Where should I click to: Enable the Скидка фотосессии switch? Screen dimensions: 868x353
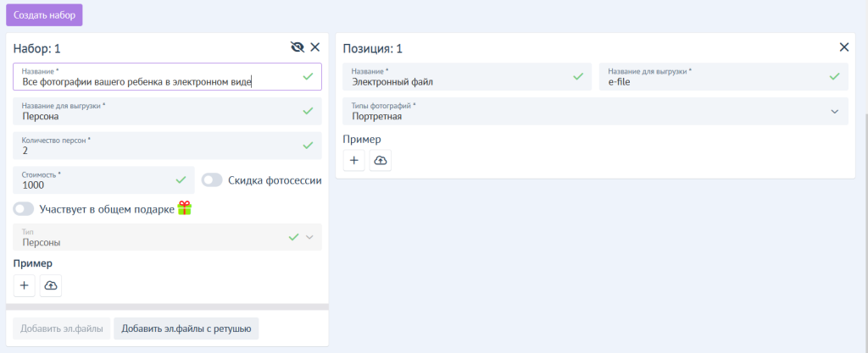(212, 180)
